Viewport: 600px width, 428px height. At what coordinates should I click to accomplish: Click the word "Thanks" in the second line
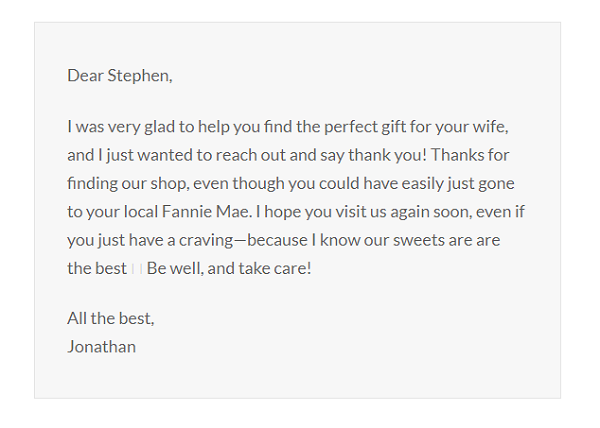point(452,155)
